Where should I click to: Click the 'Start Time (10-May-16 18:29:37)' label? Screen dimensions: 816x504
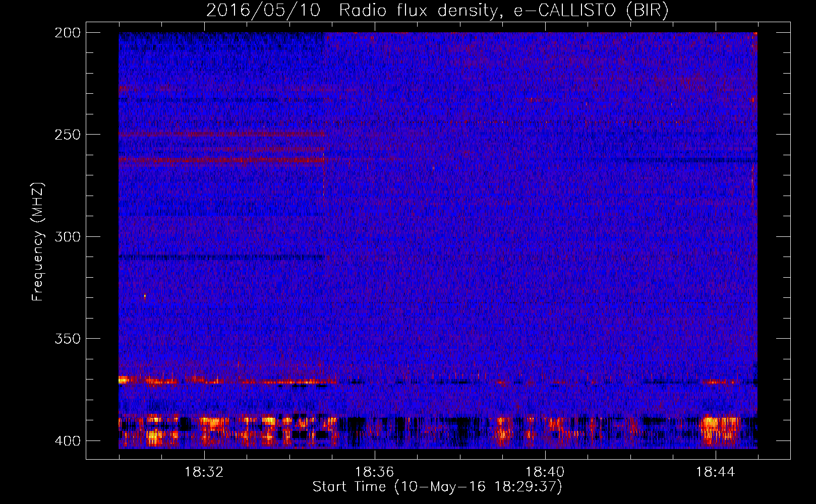pyautogui.click(x=437, y=487)
